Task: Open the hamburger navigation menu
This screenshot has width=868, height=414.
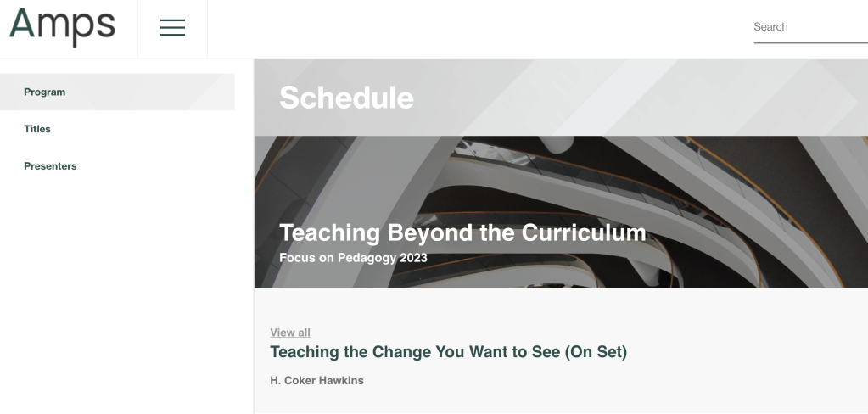Action: coord(172,28)
